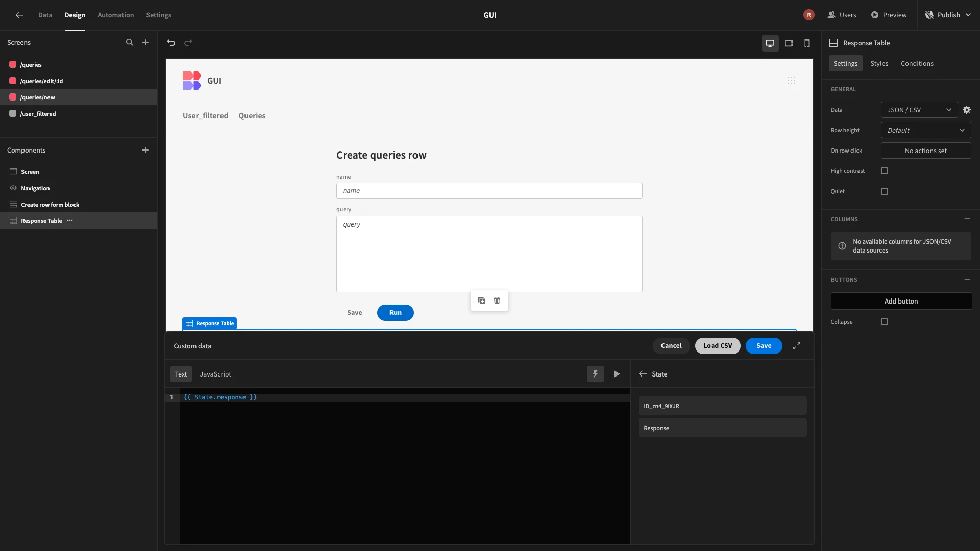Toggle Navigation component visibility eye
980x551 pixels.
coord(13,188)
